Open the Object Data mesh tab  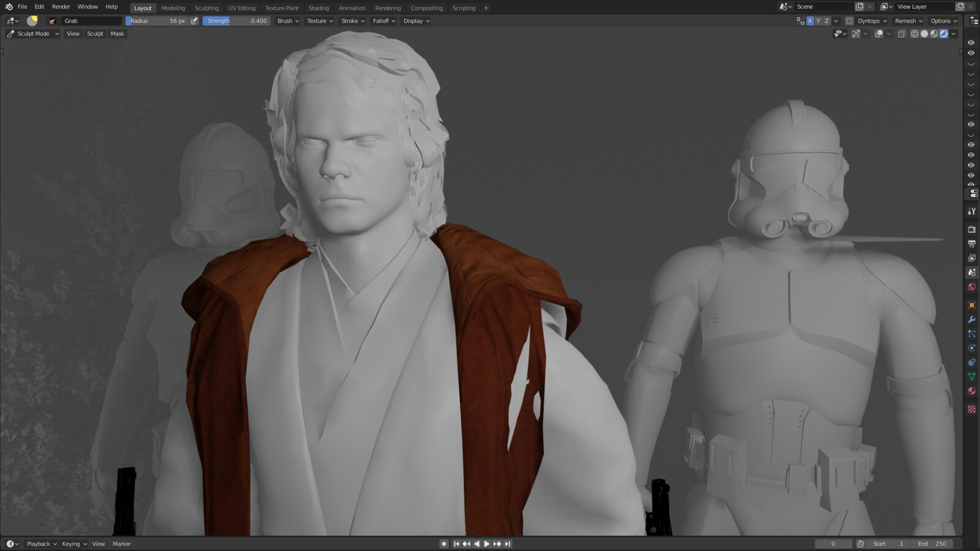[x=971, y=377]
